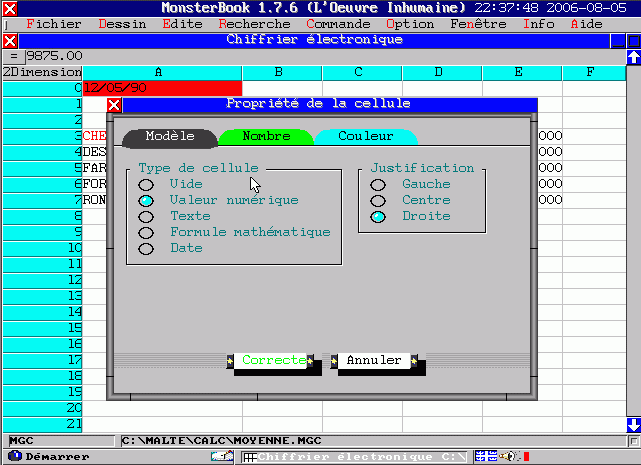This screenshot has width=641, height=465.
Task: Open the Edite menu
Action: coord(182,24)
